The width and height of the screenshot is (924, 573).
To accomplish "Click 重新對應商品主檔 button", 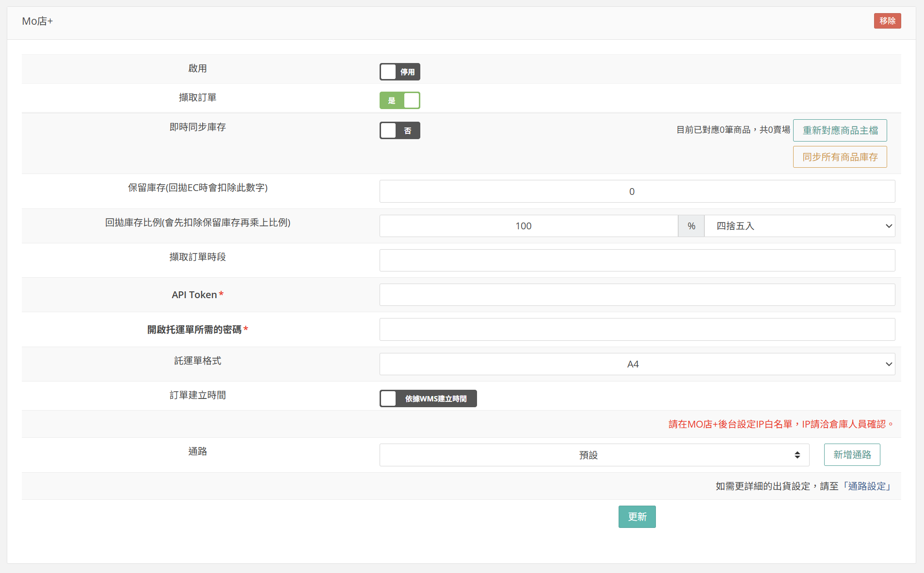I will coord(840,130).
